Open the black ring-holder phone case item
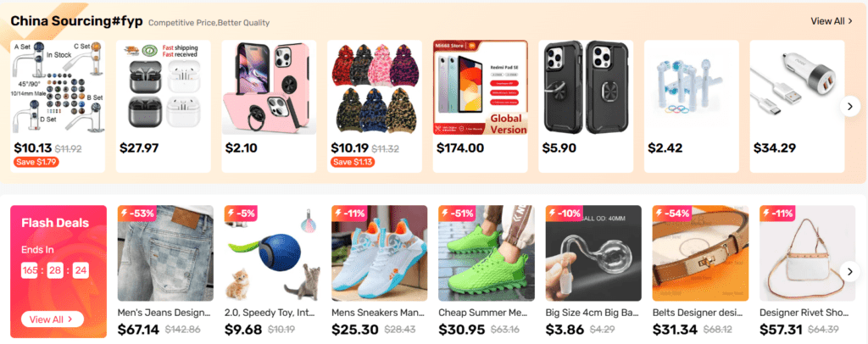The image size is (868, 344). tap(586, 87)
